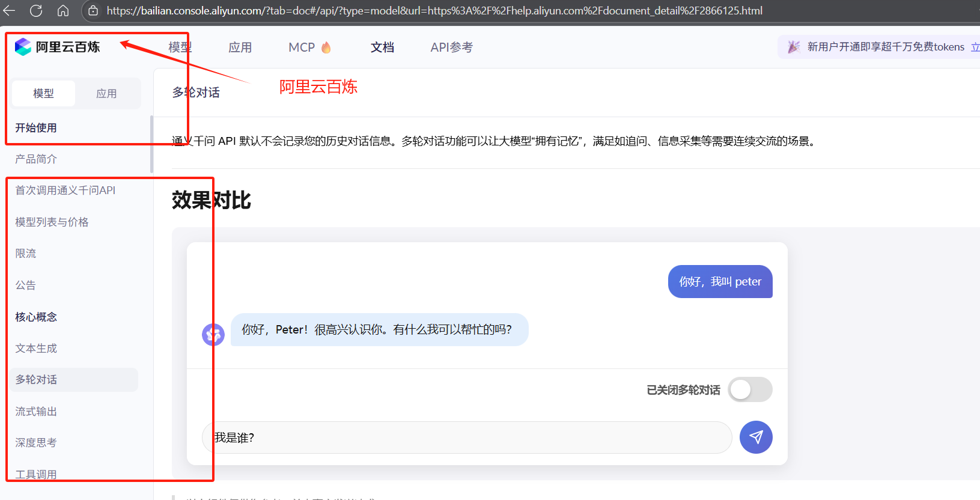Switch to sidebar 应用 tab
The height and width of the screenshot is (500, 980).
click(106, 94)
